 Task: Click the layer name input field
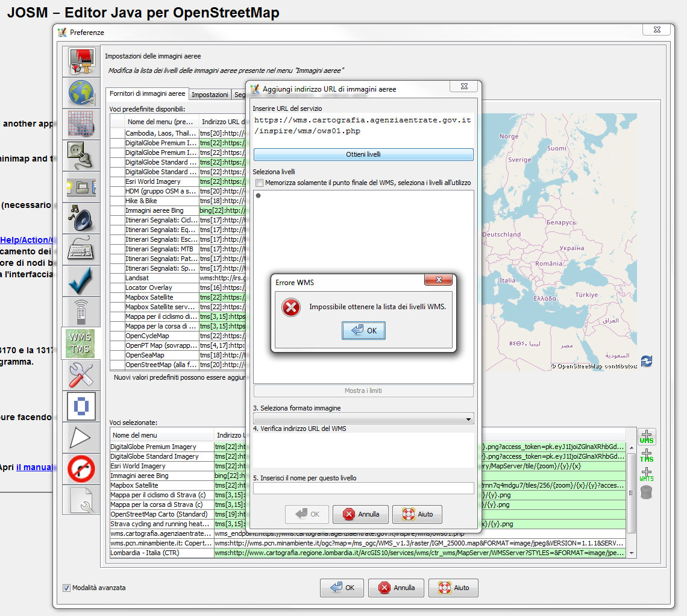point(363,488)
